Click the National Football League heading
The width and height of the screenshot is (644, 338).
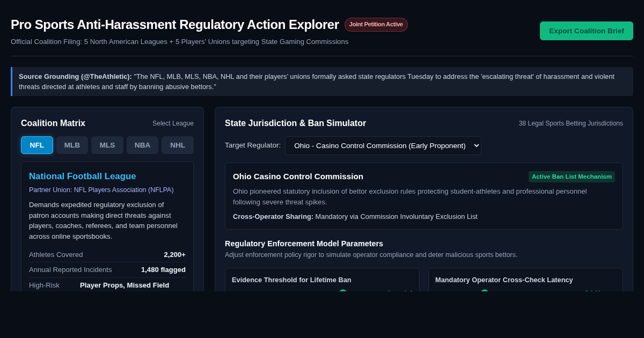(x=83, y=176)
